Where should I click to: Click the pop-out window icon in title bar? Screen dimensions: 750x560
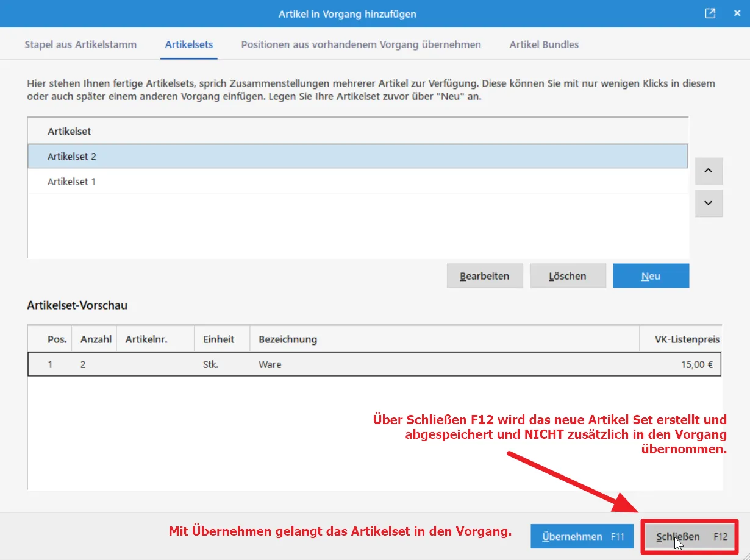[x=710, y=13]
